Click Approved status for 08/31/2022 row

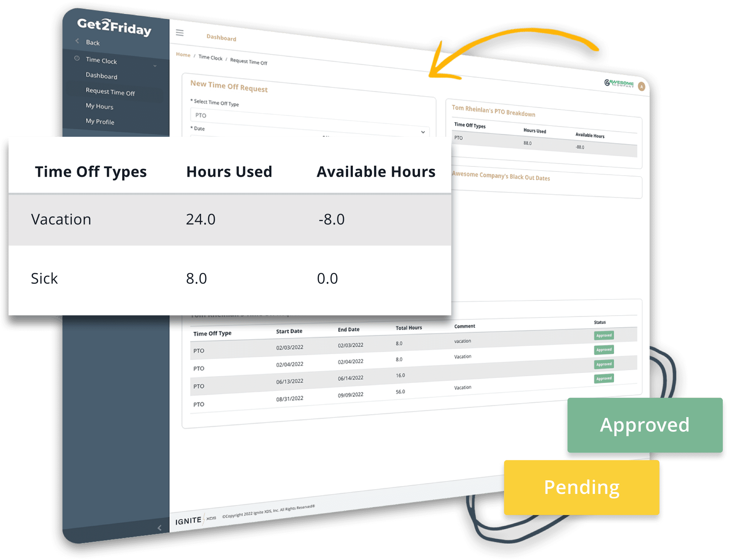(604, 379)
